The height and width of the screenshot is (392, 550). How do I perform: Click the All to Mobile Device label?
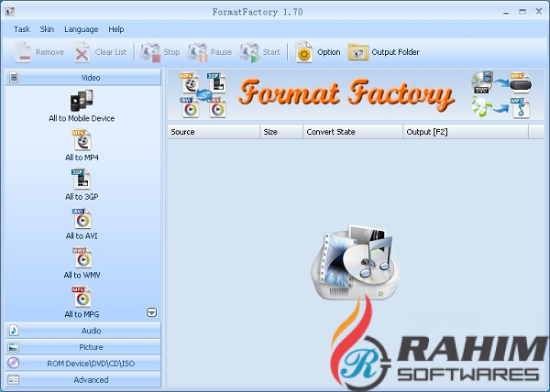pos(82,118)
